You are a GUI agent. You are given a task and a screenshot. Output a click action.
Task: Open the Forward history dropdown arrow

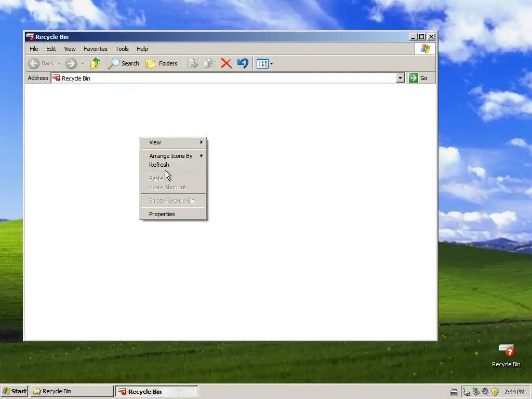pos(83,64)
